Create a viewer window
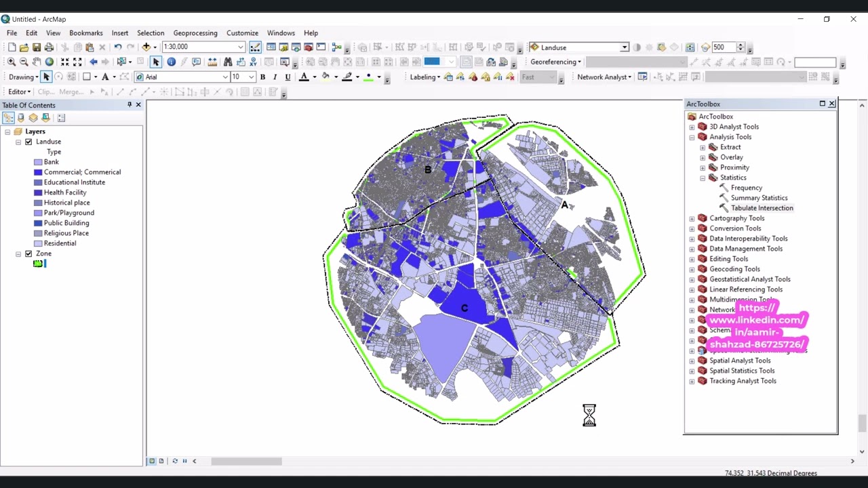 [x=285, y=62]
